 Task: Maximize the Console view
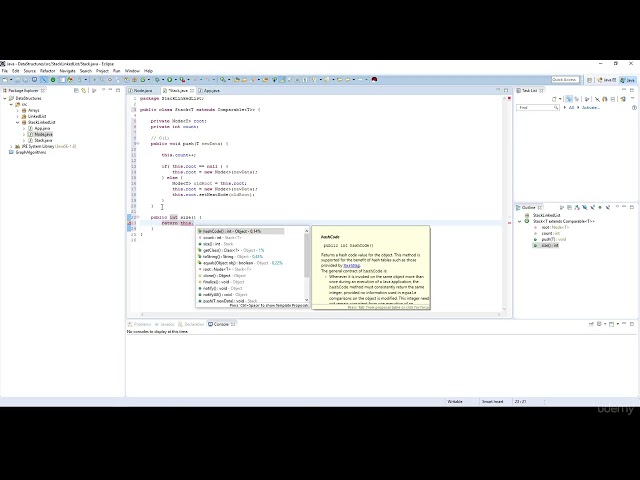pyautogui.click(x=632, y=324)
